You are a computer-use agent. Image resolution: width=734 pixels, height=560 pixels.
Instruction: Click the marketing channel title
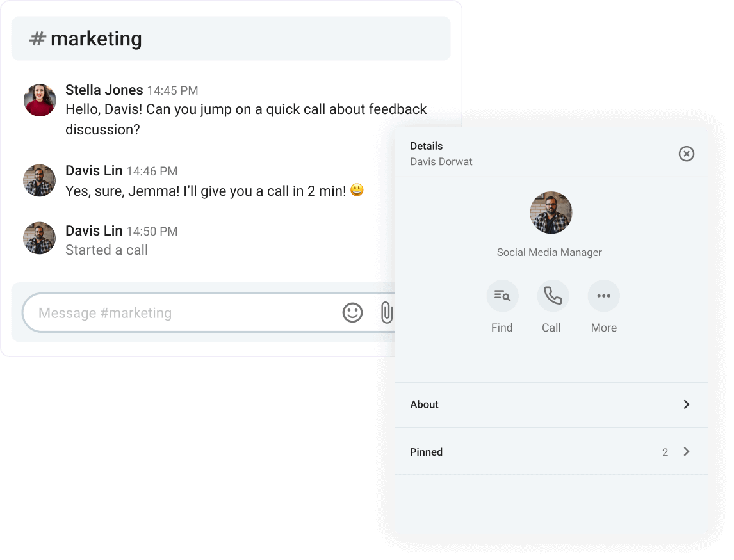click(x=96, y=39)
